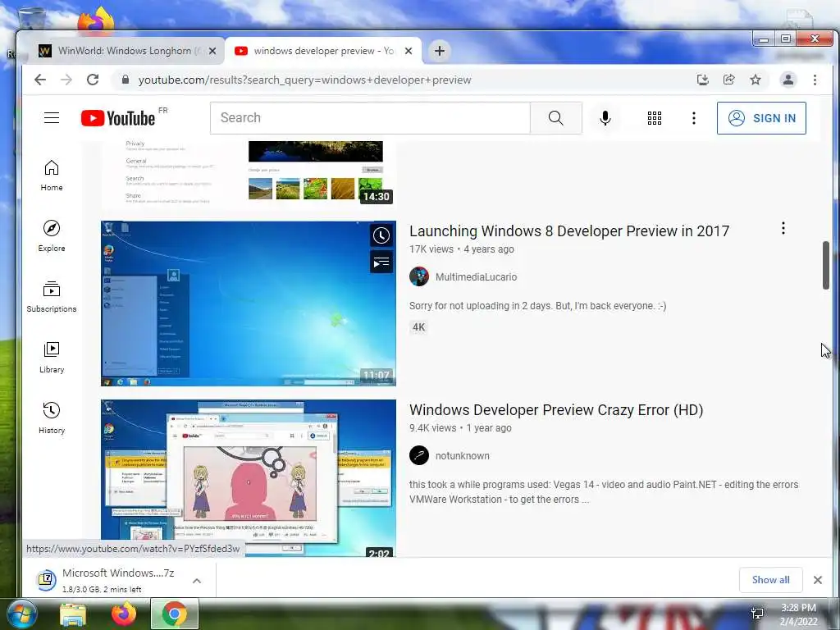Open Explore in the sidebar
Screen dimensions: 840x630
[52, 236]
